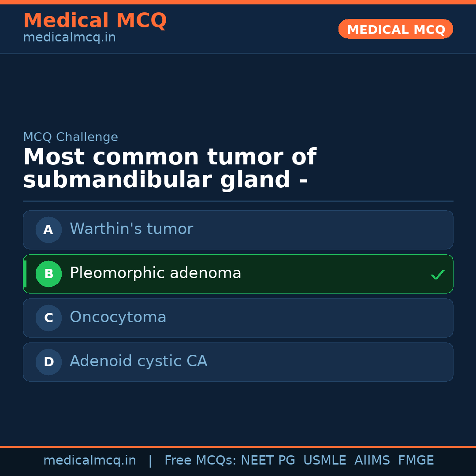Click FMGE in the footer
The image size is (476, 476).
[x=416, y=461]
